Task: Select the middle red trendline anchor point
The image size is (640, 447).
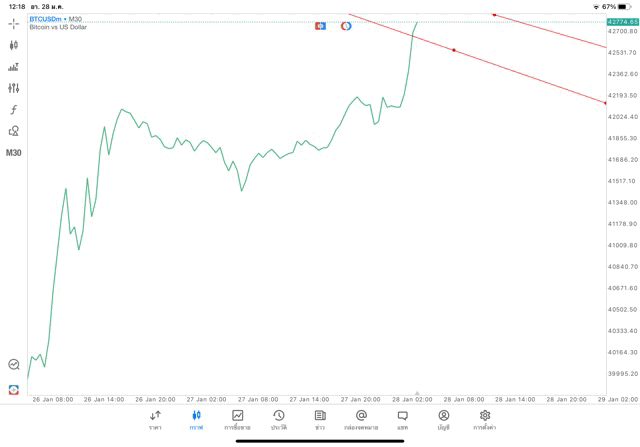Action: pyautogui.click(x=454, y=50)
